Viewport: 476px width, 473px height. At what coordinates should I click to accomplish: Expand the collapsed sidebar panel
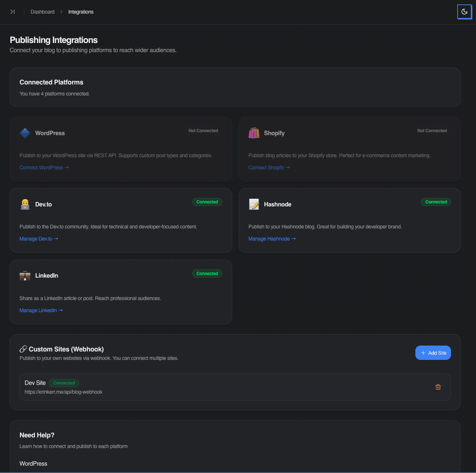click(x=12, y=12)
